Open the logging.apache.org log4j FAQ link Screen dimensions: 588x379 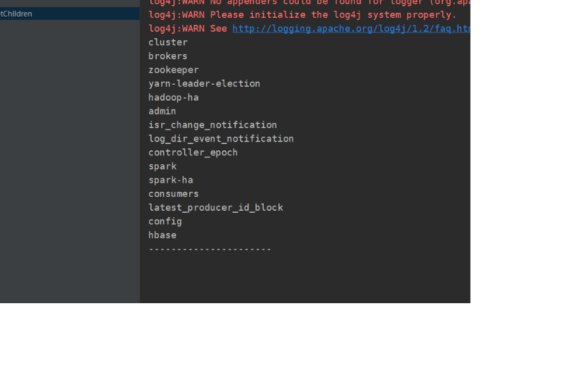(x=350, y=29)
